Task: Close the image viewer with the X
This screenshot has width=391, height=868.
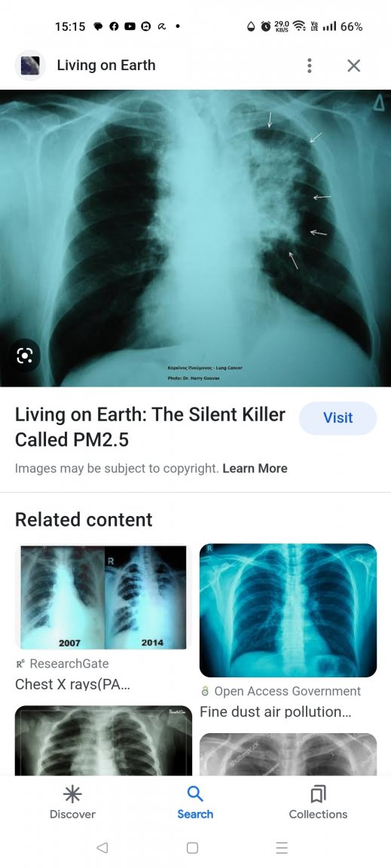Action: [x=354, y=66]
